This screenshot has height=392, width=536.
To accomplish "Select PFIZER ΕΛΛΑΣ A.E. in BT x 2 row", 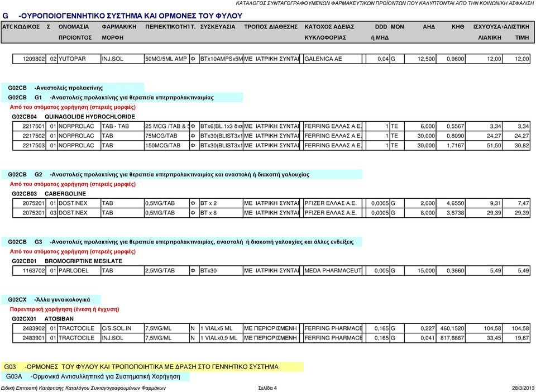I will (332, 203).
